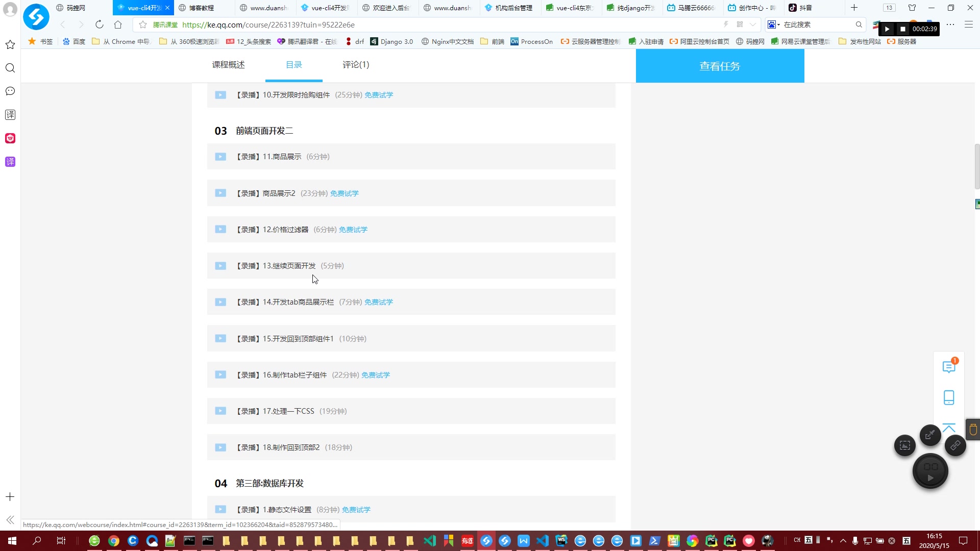Click the play icon for lesson 11.商品展示
Viewport: 980px width, 551px height.
coord(220,157)
